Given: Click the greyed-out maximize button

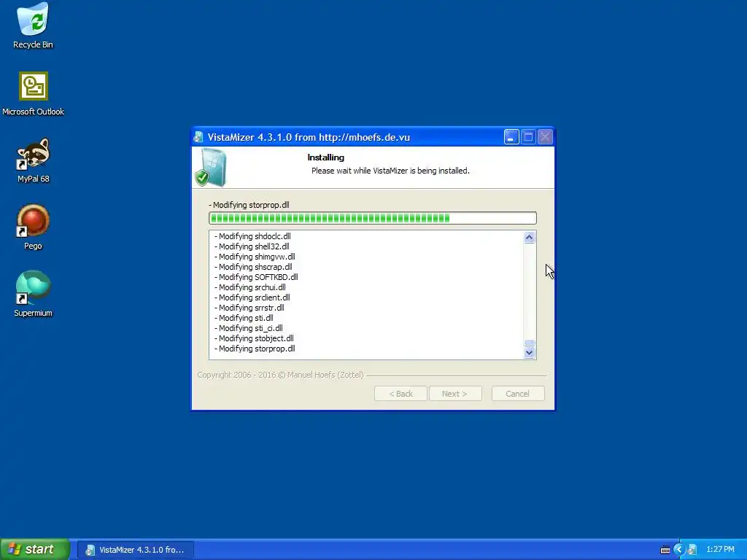Looking at the screenshot, I should coord(528,137).
